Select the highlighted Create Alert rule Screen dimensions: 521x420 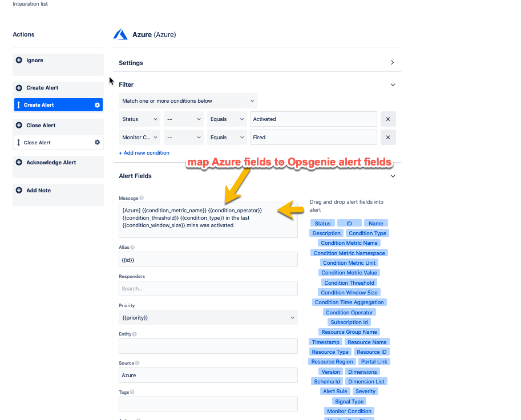pos(58,105)
